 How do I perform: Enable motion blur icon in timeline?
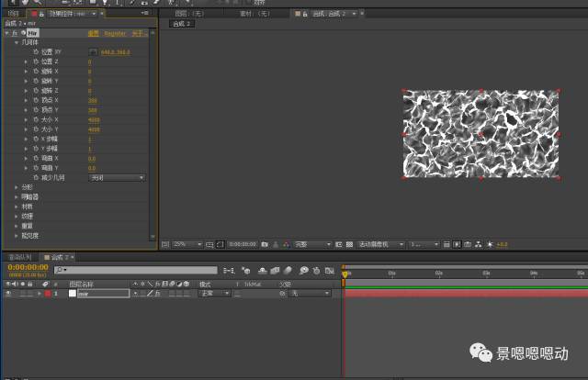click(x=288, y=271)
